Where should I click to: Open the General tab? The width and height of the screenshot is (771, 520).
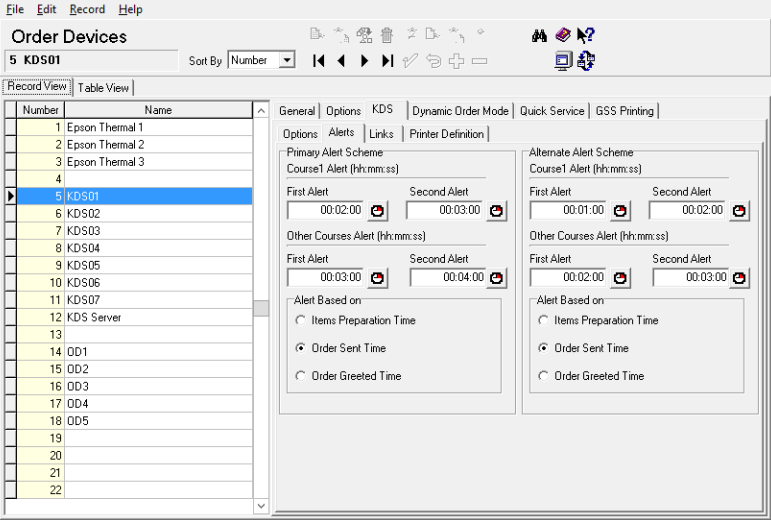[297, 111]
